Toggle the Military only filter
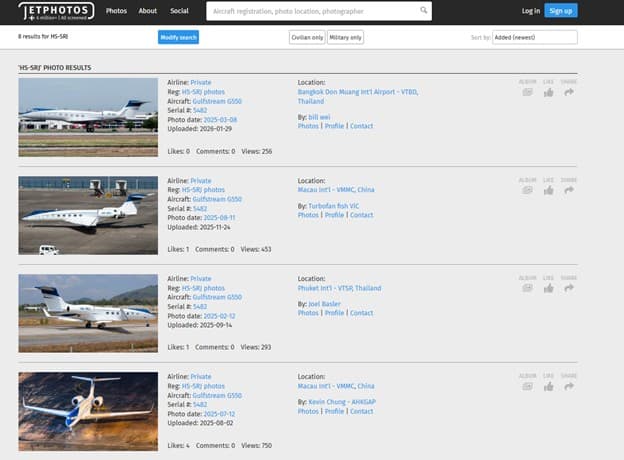The height and width of the screenshot is (460, 624). pos(345,37)
